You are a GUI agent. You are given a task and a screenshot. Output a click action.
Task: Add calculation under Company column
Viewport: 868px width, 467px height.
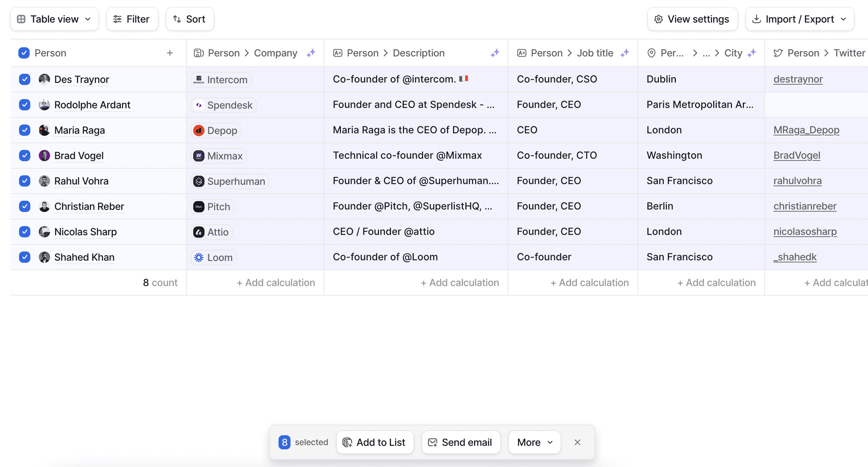(276, 283)
